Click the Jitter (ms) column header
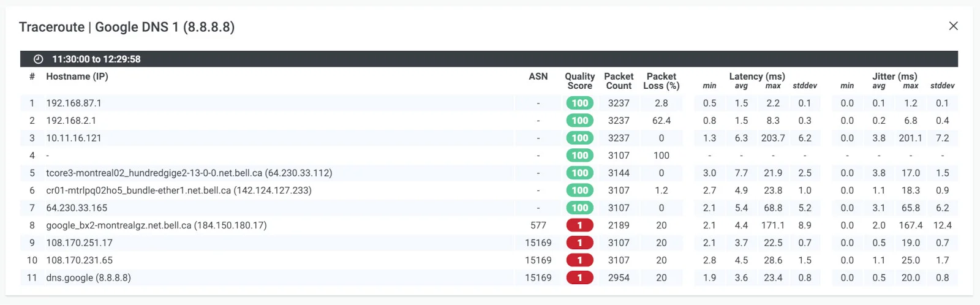 point(894,76)
